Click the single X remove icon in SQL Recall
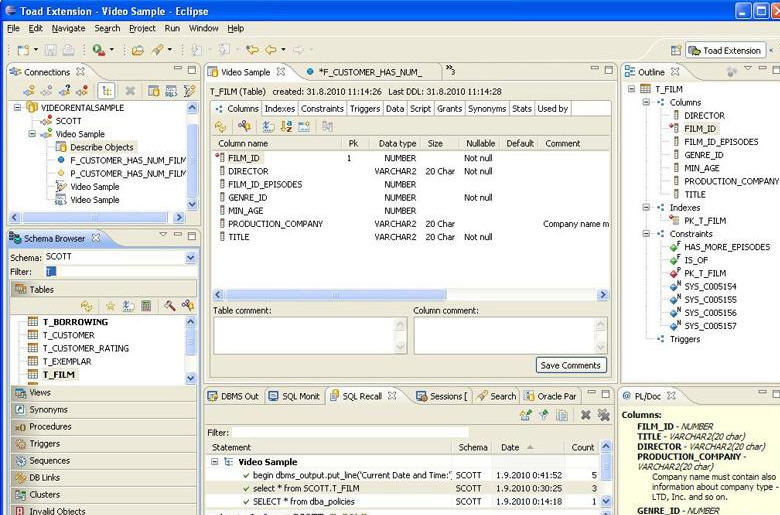 (585, 414)
